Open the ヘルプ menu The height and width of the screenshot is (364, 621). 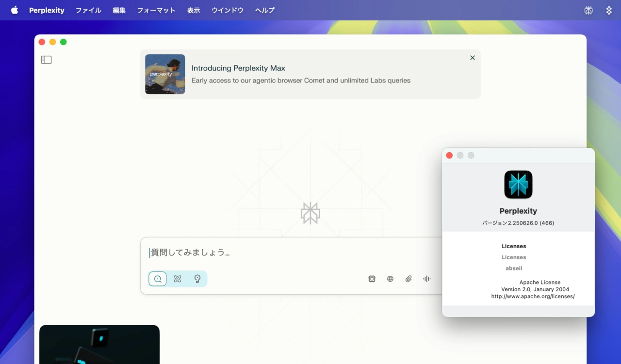[x=265, y=10]
